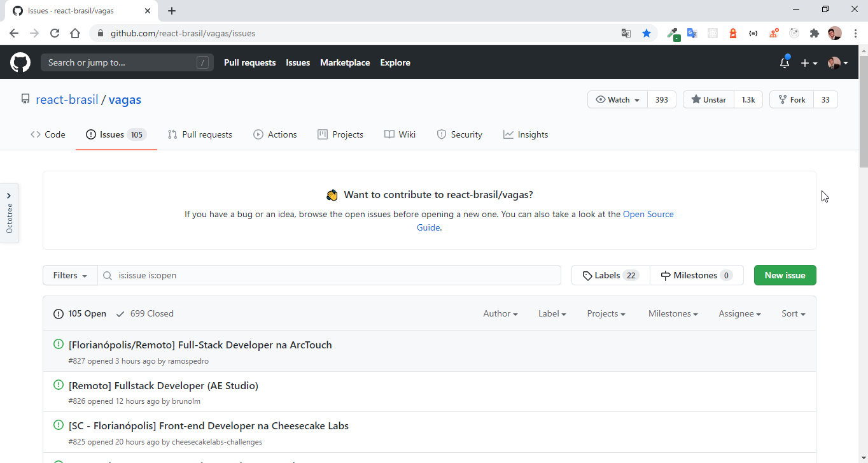Viewport: 868px width, 463px height.
Task: Click the bookmark star icon
Action: 647,33
